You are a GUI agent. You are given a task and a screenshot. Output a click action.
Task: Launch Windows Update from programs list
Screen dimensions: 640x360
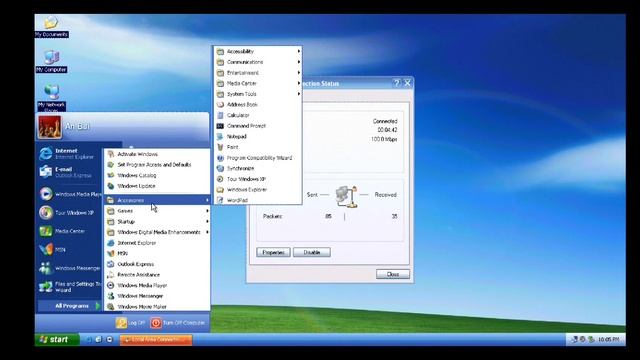[x=157, y=186]
